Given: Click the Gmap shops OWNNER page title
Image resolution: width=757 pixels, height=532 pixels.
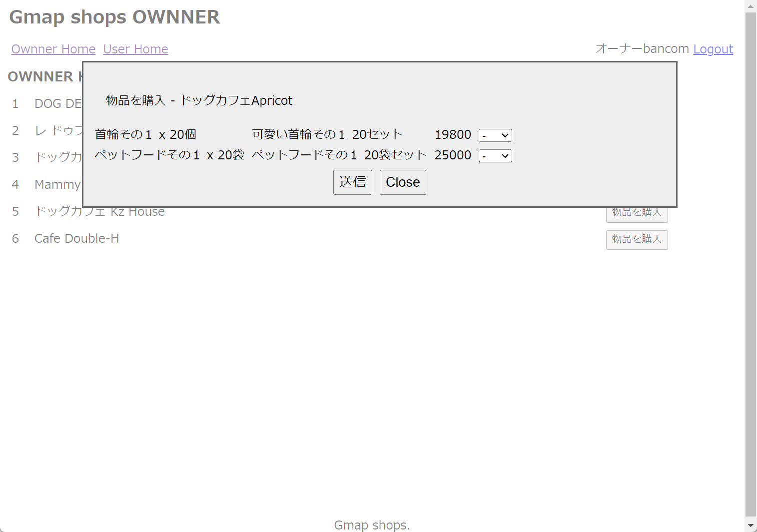Looking at the screenshot, I should (x=114, y=17).
